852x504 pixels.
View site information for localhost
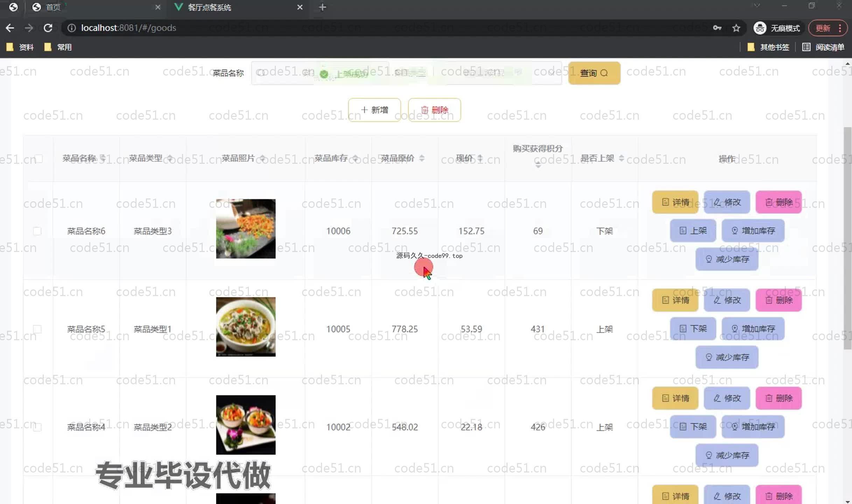pyautogui.click(x=71, y=28)
